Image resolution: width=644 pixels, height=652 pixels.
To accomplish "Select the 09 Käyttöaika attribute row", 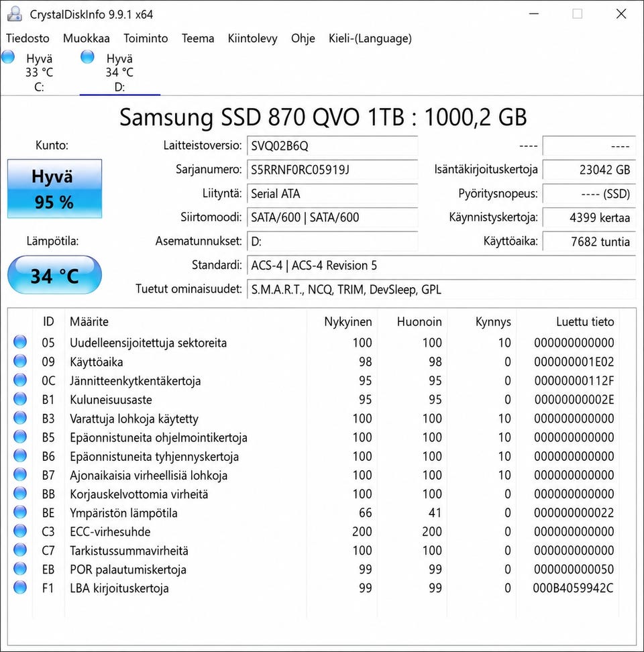I will 322,362.
